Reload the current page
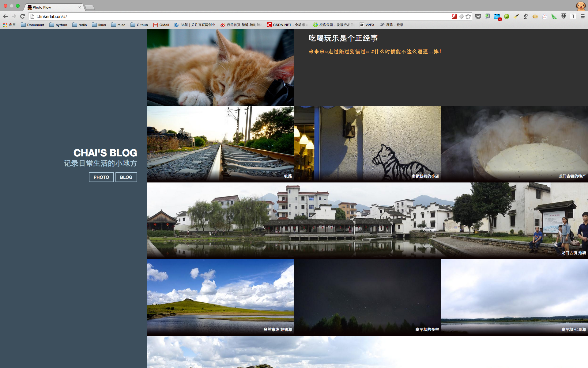588x368 pixels. point(22,17)
